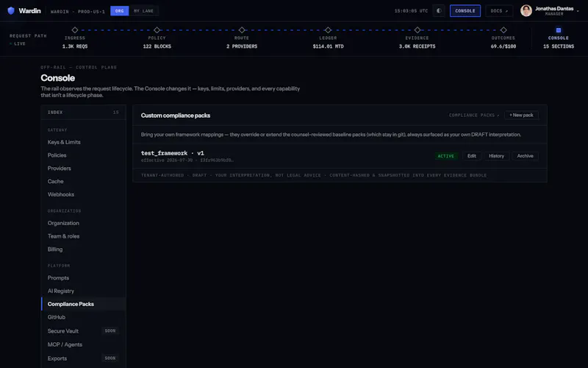Screen dimensions: 588x368
Task: Click the Ingress diamond node
Action: (x=75, y=30)
